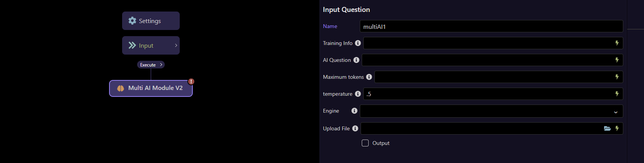Click the Name text field
Screen dimensions: 644x163
click(x=491, y=27)
